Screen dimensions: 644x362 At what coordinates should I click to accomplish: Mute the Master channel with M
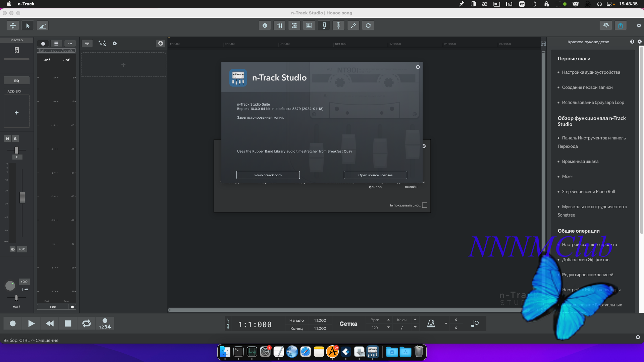coord(8,139)
